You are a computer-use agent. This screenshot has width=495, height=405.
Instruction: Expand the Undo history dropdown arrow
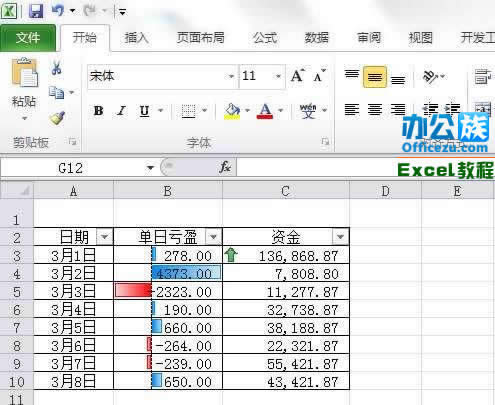(x=72, y=11)
